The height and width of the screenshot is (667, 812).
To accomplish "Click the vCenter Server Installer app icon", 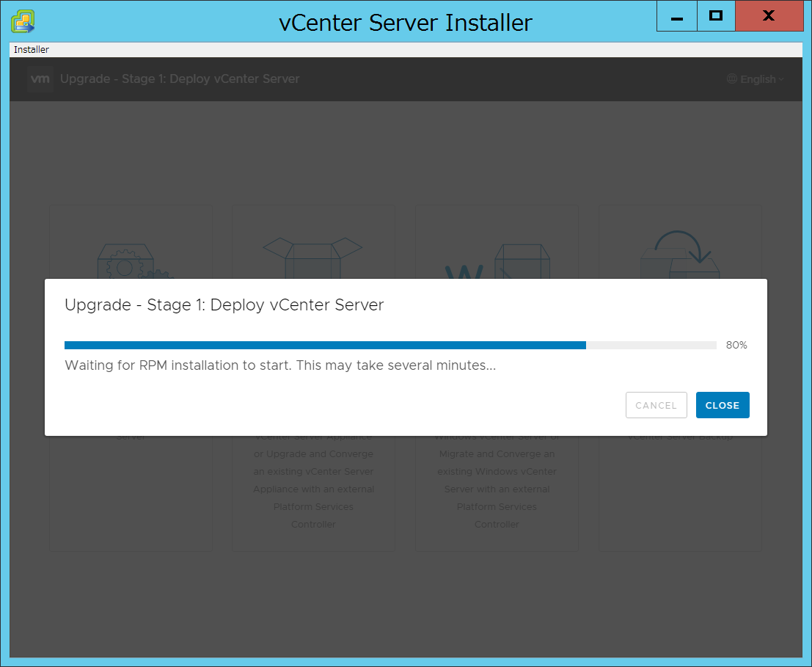I will tap(23, 22).
